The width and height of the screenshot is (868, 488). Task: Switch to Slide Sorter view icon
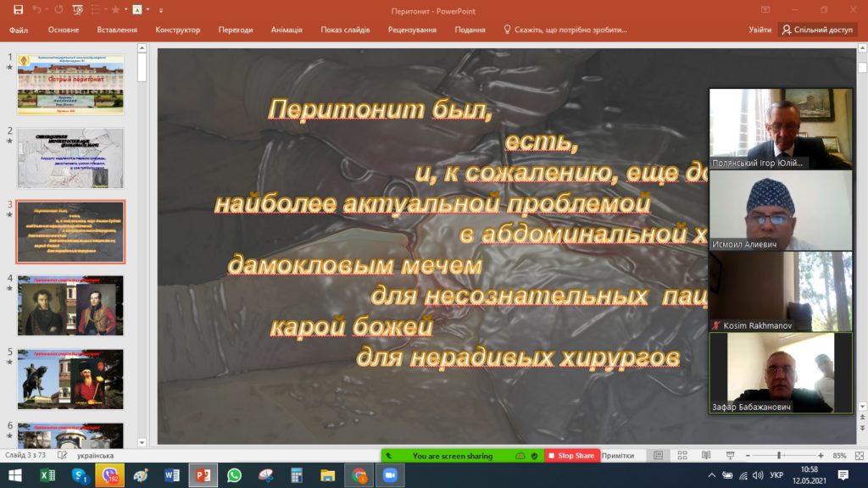682,456
